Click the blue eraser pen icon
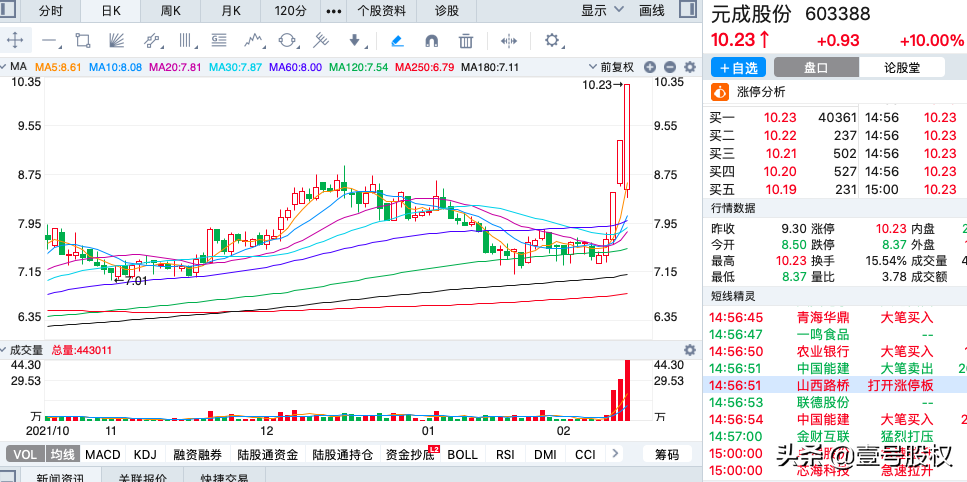967x482 pixels. (398, 41)
